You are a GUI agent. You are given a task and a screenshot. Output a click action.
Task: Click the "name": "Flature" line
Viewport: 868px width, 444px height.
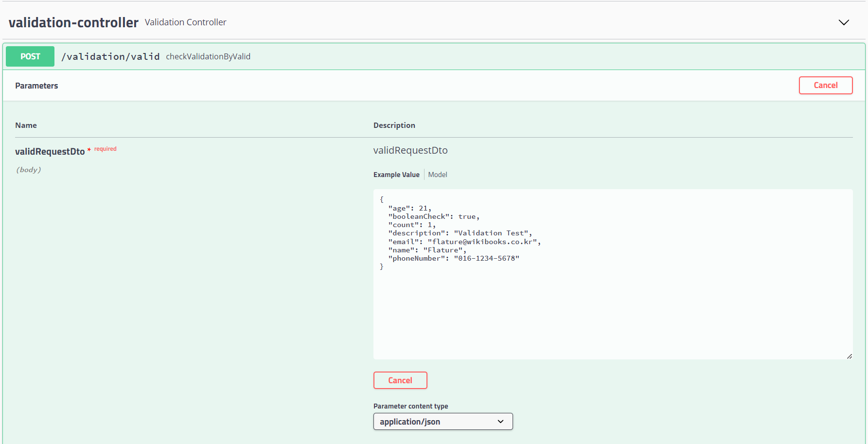point(427,250)
